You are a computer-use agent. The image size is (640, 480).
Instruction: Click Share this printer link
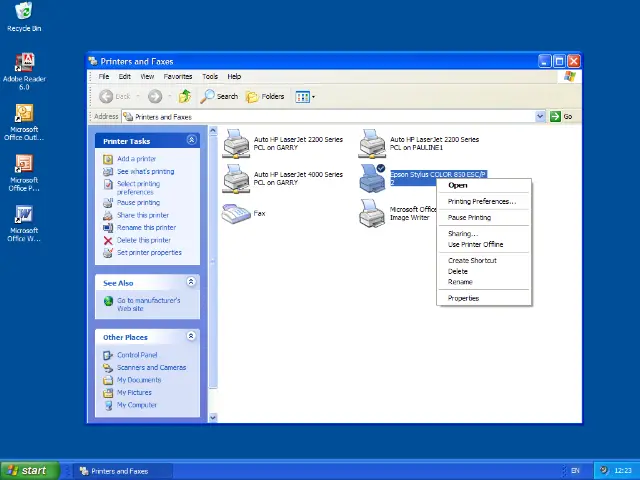(x=143, y=215)
